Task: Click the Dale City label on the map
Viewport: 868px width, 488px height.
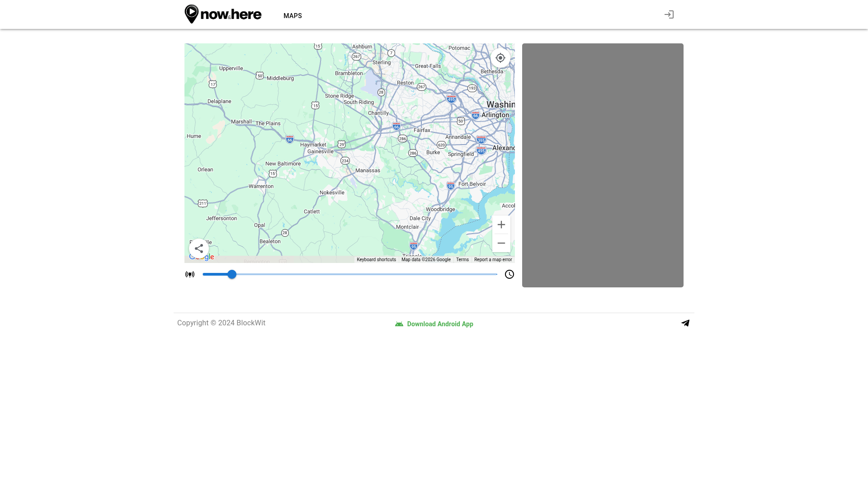Action: point(420,218)
